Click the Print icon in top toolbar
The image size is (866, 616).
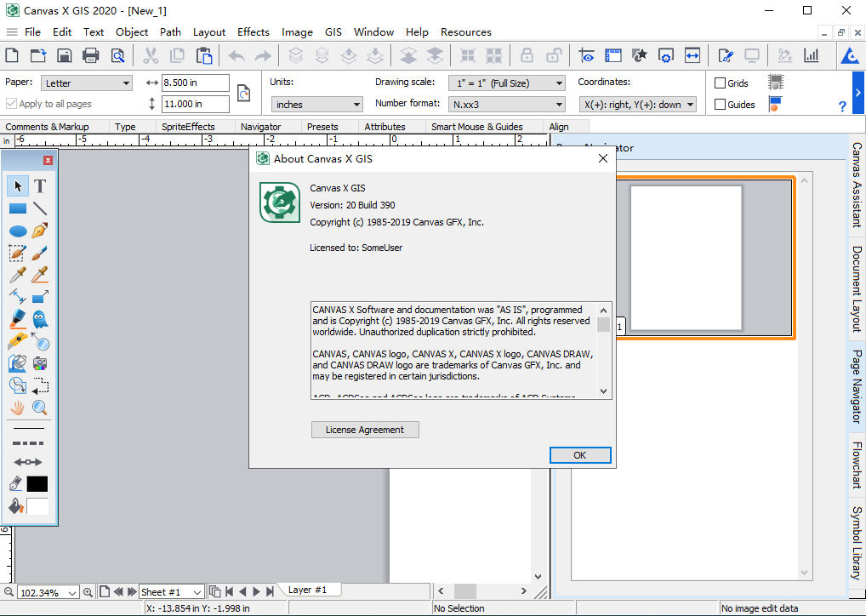tap(91, 56)
